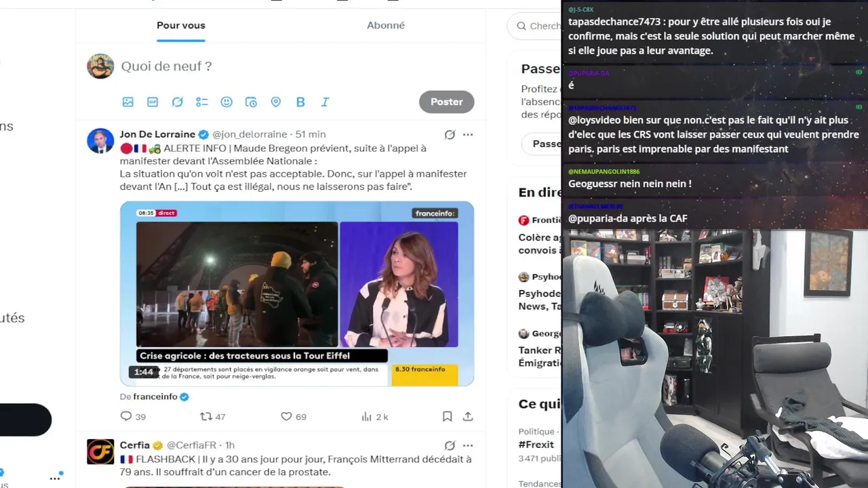Click the search box magnifier field
868x488 pixels.
click(534, 26)
